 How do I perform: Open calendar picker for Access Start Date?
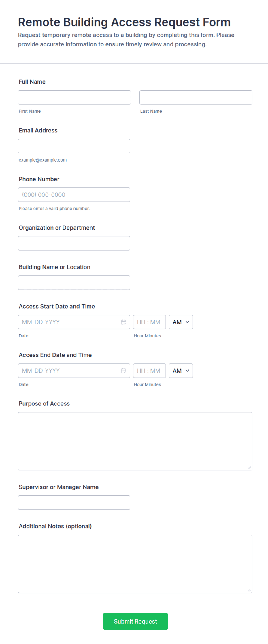(x=123, y=322)
